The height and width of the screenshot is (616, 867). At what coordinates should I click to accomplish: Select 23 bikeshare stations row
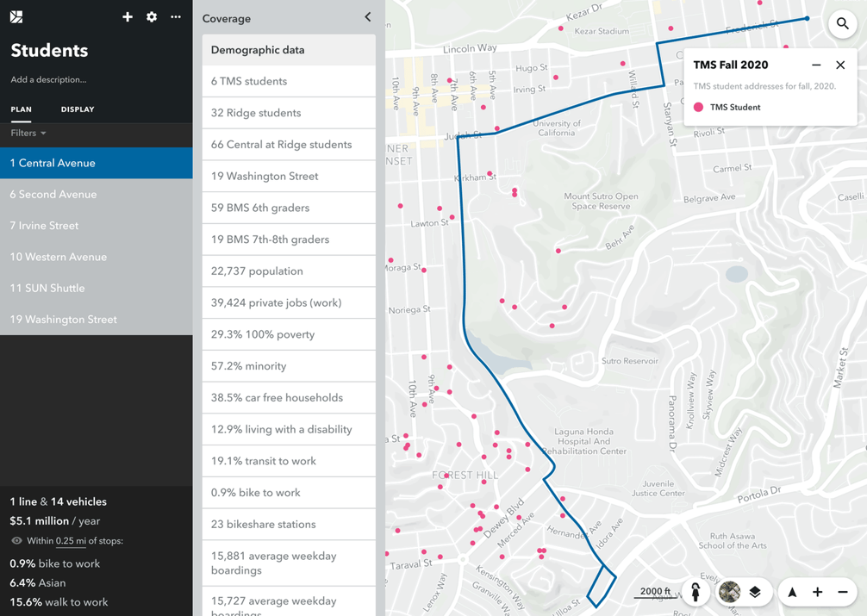(289, 524)
